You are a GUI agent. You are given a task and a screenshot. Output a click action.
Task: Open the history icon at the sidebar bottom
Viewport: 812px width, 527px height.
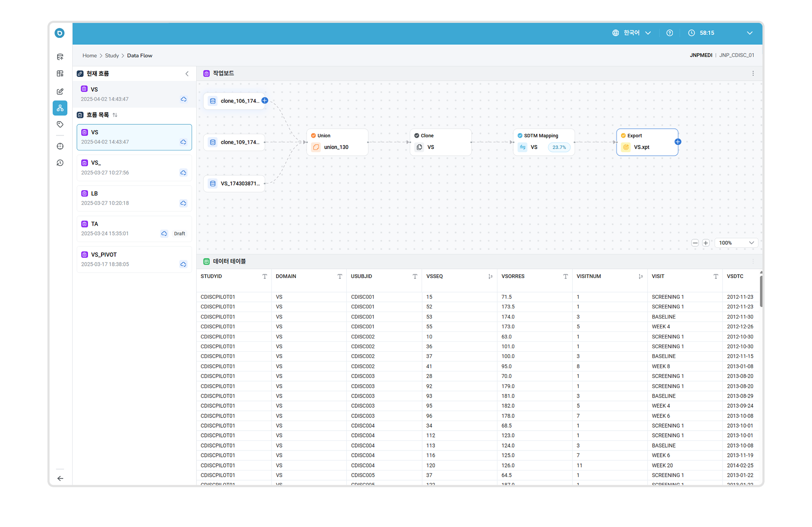(60, 163)
